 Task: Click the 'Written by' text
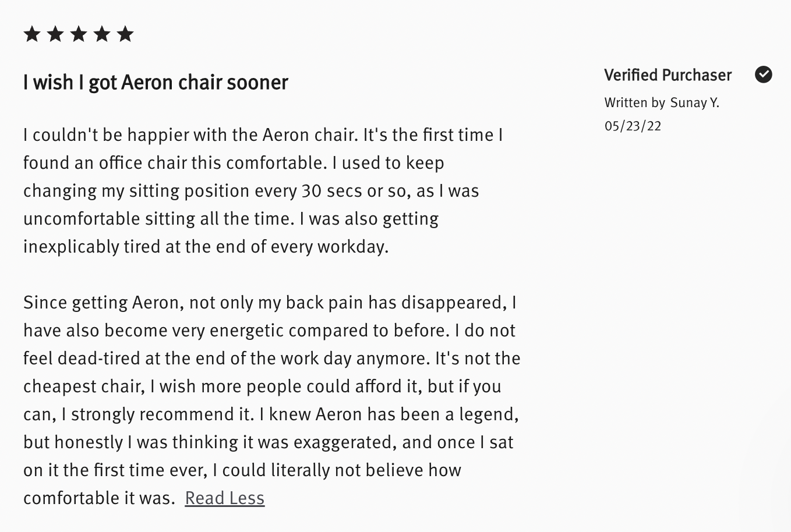[635, 103]
